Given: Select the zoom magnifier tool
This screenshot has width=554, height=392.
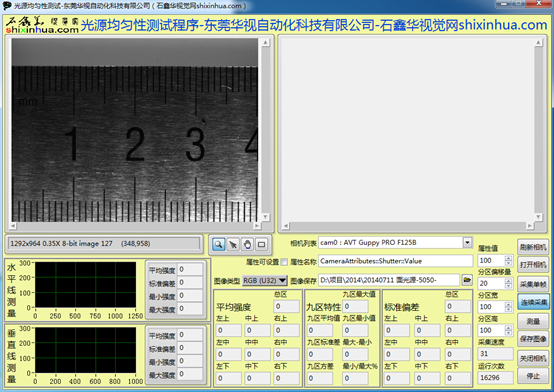Looking at the screenshot, I should click(x=219, y=244).
